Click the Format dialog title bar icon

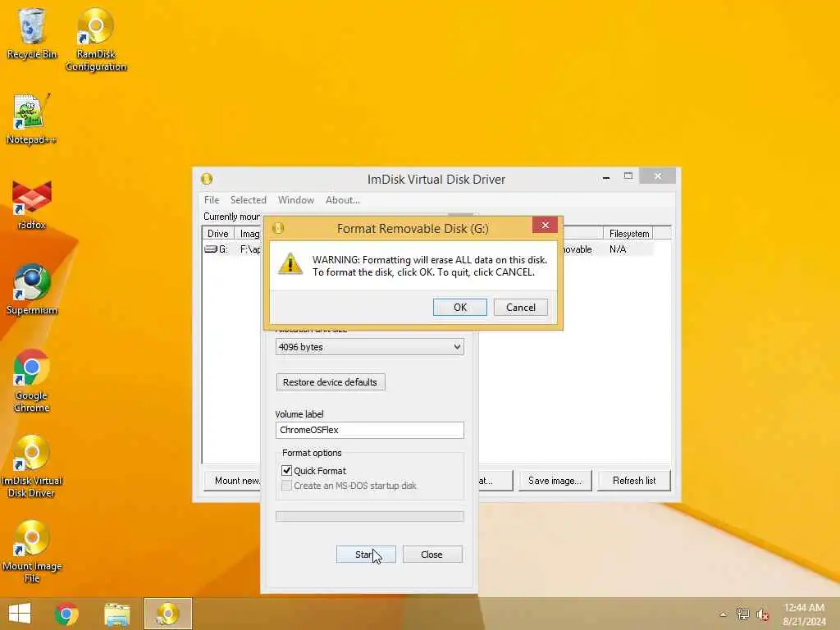tap(278, 228)
